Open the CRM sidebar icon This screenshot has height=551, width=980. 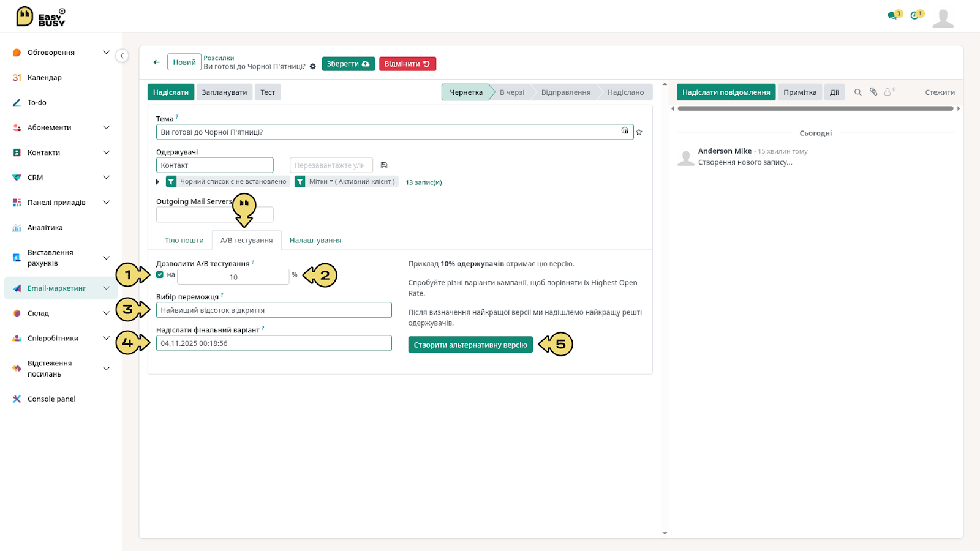click(x=17, y=178)
